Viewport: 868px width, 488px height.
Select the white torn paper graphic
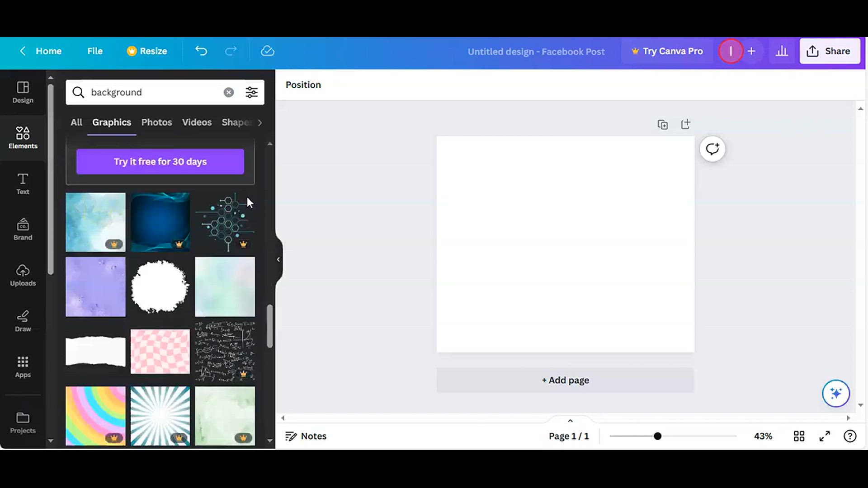click(x=95, y=351)
